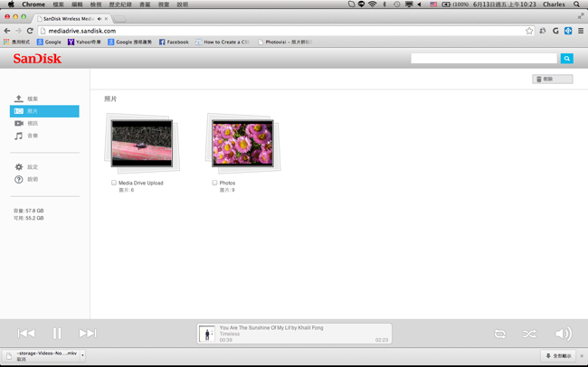
Task: Check the Photos album checkbox
Action: coord(214,183)
